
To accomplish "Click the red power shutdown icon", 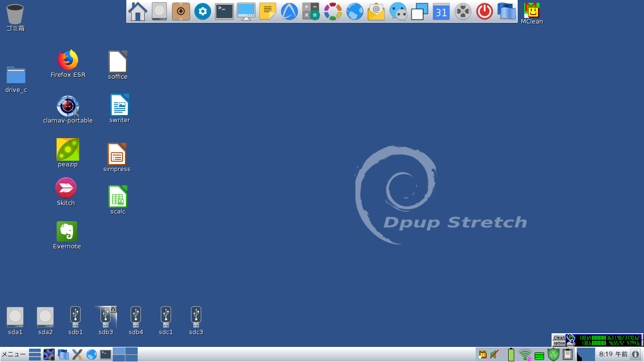I will (485, 11).
